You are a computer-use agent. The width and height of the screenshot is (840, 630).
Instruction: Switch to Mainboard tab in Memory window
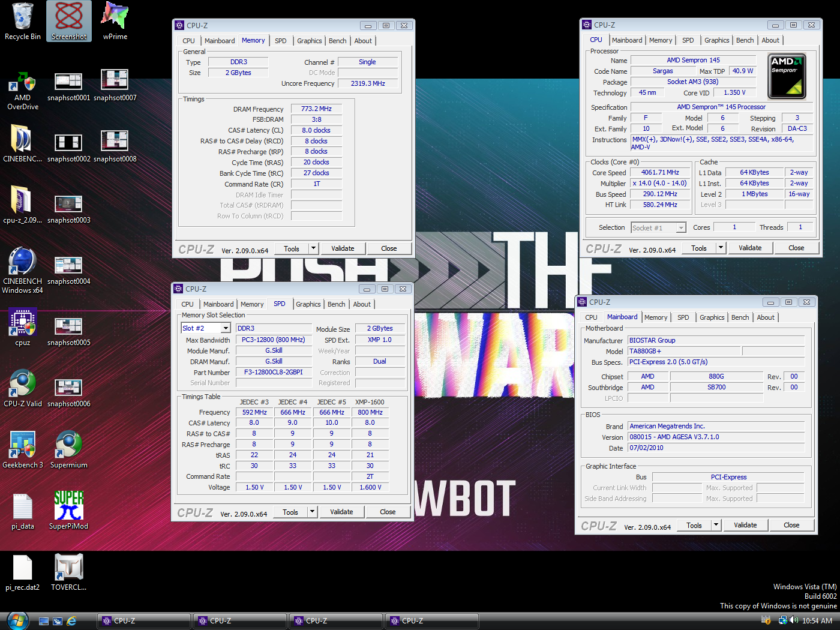pyautogui.click(x=220, y=41)
